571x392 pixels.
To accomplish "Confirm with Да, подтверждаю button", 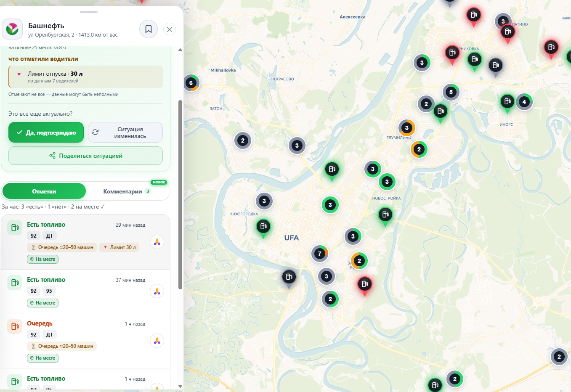I will (46, 132).
